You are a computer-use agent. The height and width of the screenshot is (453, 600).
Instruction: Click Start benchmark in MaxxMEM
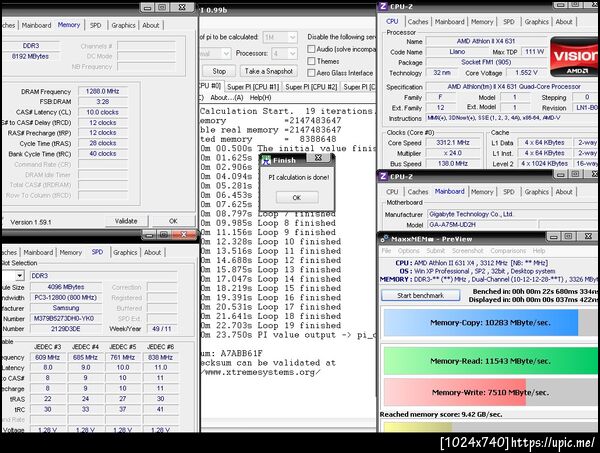pyautogui.click(x=421, y=295)
